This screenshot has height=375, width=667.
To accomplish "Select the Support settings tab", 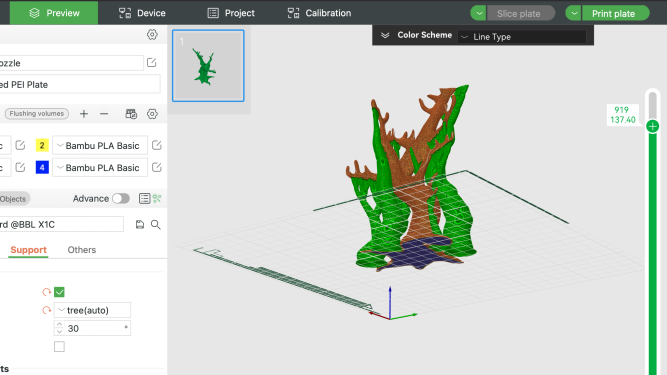I will pos(28,250).
